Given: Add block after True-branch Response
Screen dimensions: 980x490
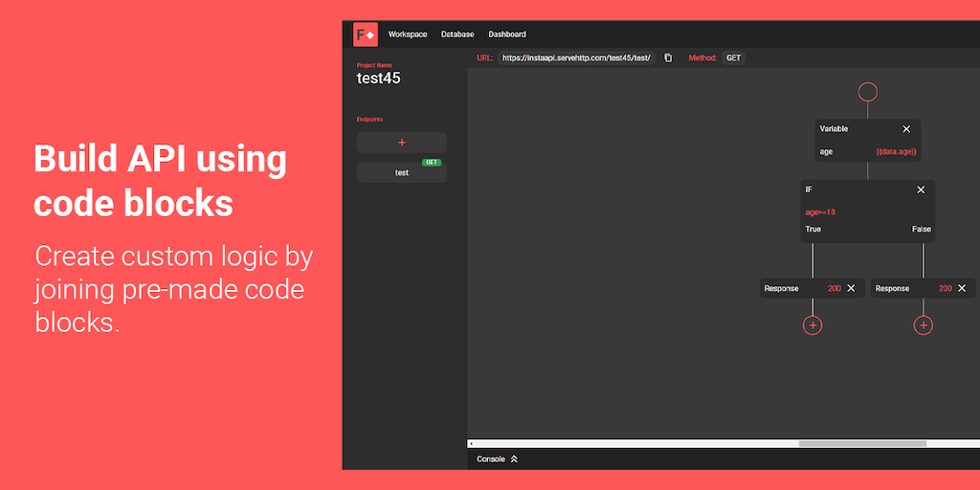Looking at the screenshot, I should tap(813, 325).
